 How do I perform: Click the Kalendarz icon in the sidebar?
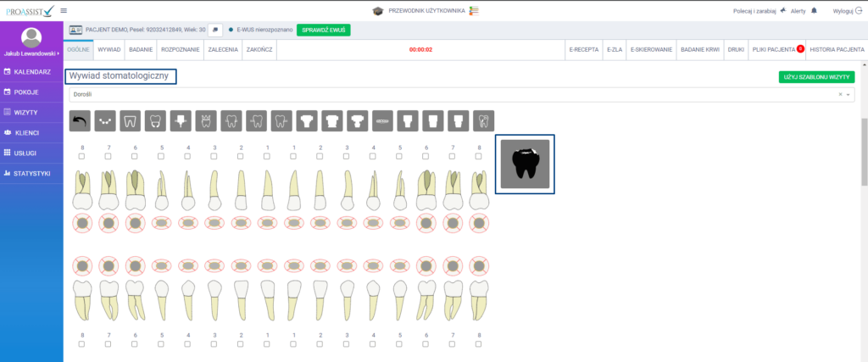point(8,72)
